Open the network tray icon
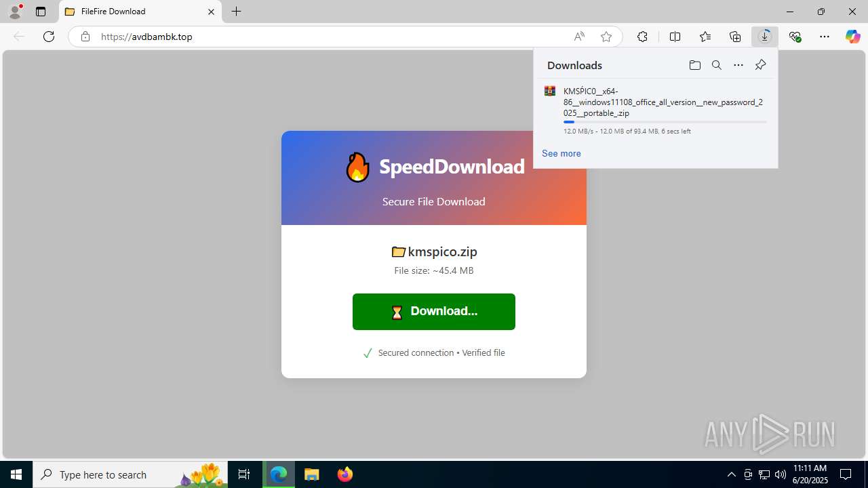Viewport: 868px width, 488px height. (x=764, y=474)
